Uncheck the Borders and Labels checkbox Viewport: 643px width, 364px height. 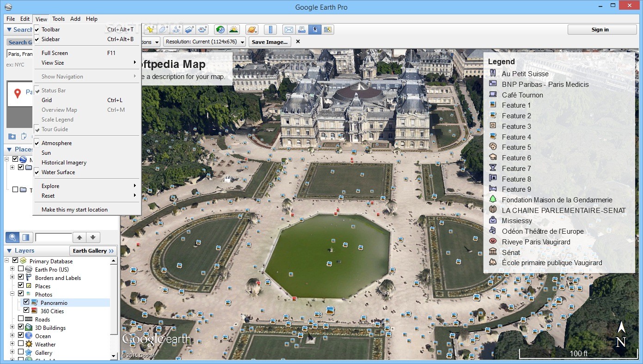[21, 278]
